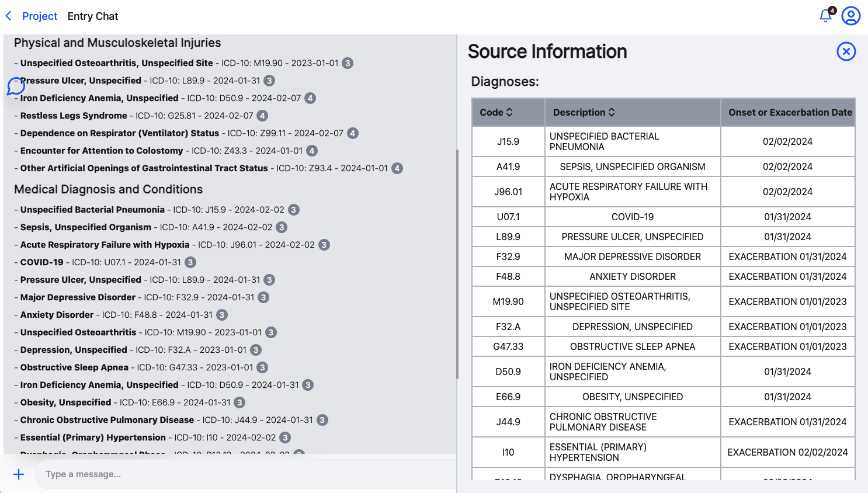
Task: Click citation 3 for Major Depressive Disorder
Action: 263,297
